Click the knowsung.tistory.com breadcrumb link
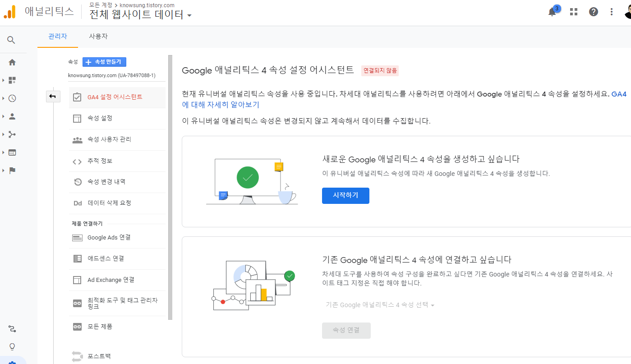The image size is (631, 364). coord(147,5)
